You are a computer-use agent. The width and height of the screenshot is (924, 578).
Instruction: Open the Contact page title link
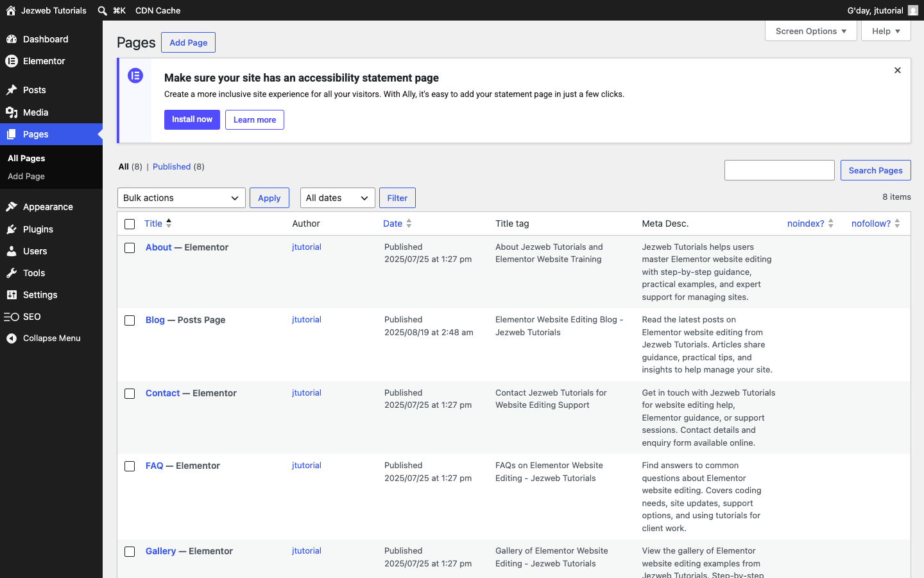tap(163, 393)
